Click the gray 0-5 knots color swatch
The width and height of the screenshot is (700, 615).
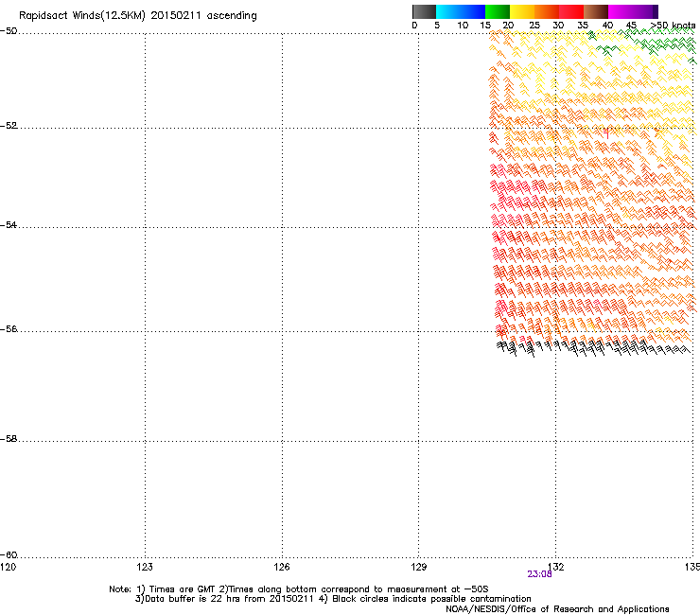424,11
